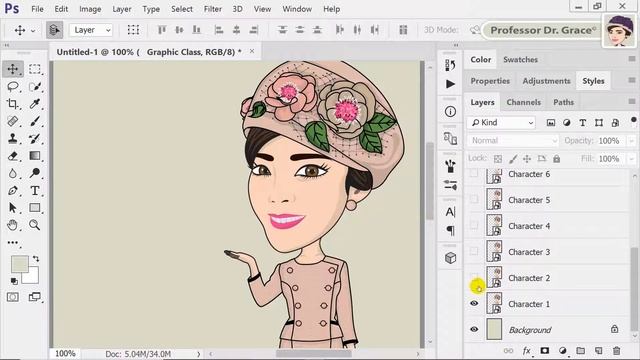Hide the Background layer eye
The width and height of the screenshot is (640, 360).
pos(474,329)
